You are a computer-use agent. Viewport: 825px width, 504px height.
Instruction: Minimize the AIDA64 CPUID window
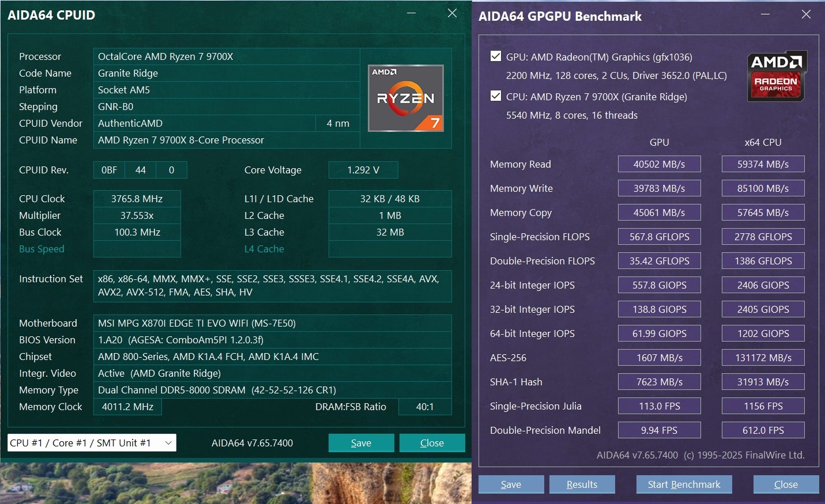click(x=412, y=13)
